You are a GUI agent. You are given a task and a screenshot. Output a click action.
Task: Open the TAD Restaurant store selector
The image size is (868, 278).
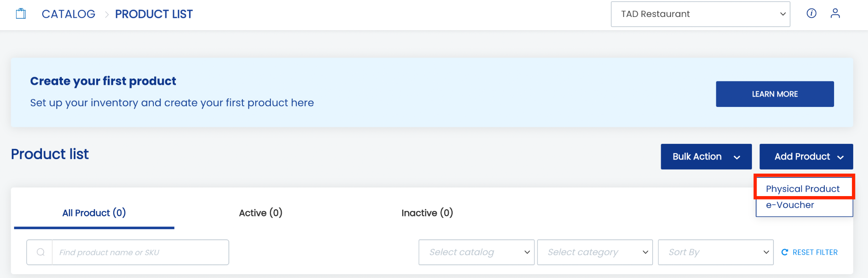pyautogui.click(x=700, y=14)
